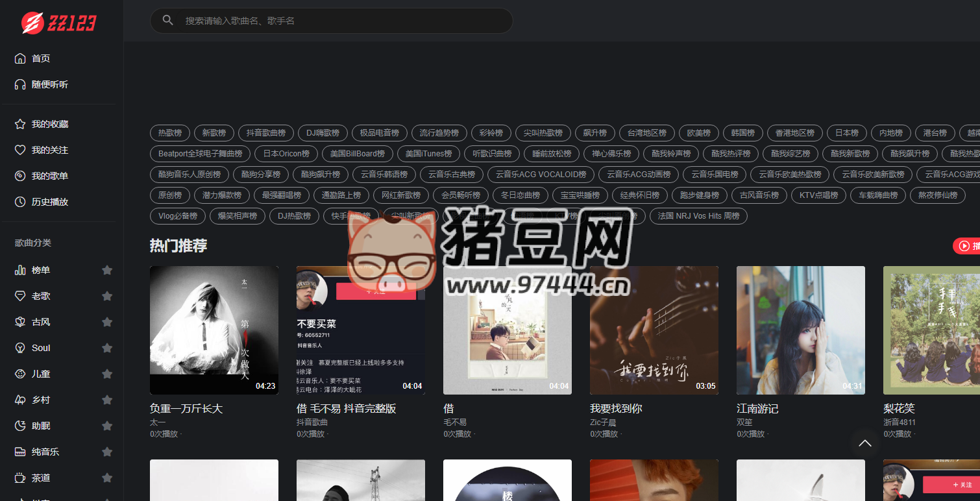Click song title 借 毛不易 抖音完整版
The height and width of the screenshot is (501, 980).
(x=346, y=409)
